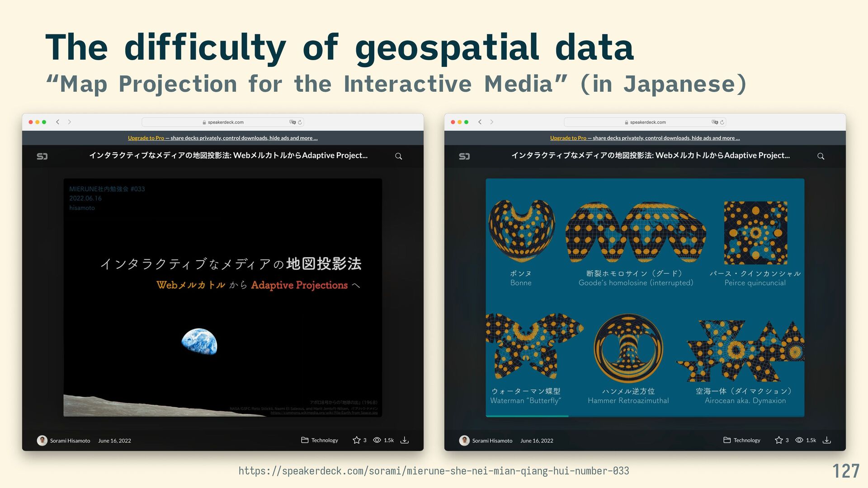Click the search icon in left Speaker Deck window
The height and width of the screenshot is (488, 868).
(398, 156)
